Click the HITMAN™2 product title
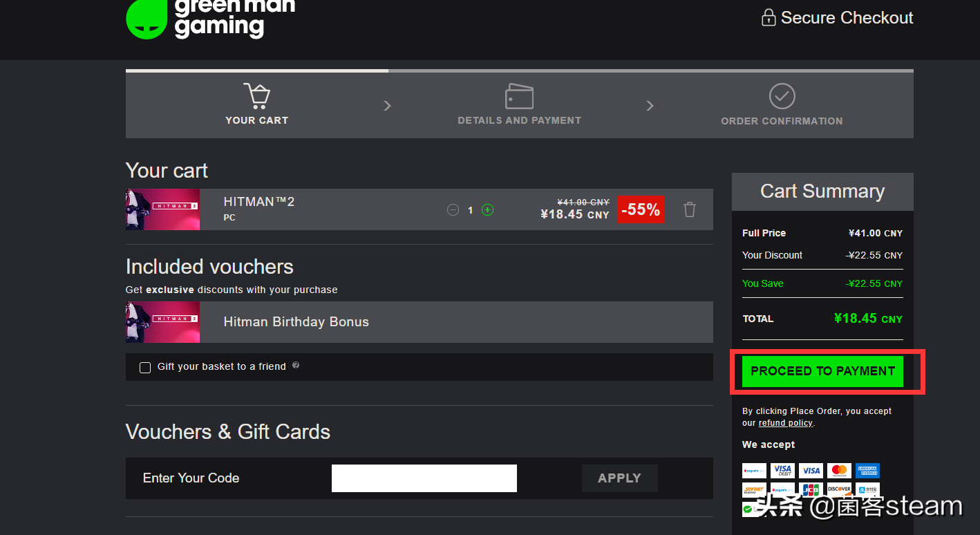Image resolution: width=980 pixels, height=535 pixels. pos(259,202)
